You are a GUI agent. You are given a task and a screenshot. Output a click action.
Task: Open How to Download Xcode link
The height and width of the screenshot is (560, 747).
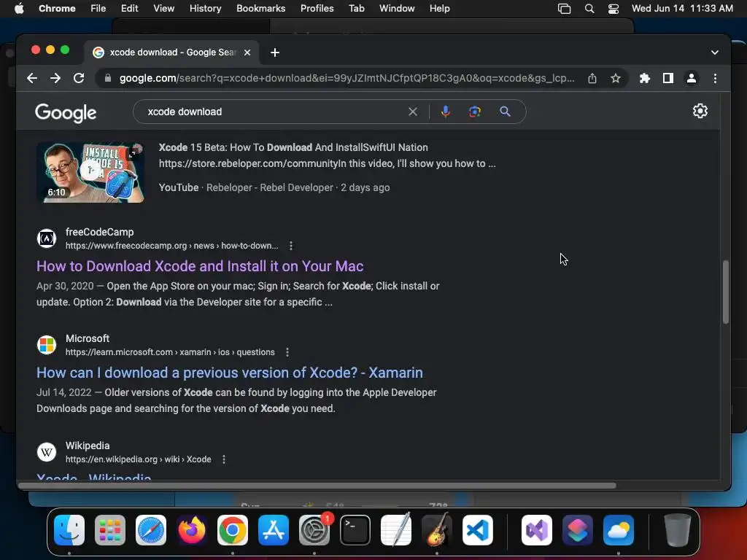tap(200, 266)
